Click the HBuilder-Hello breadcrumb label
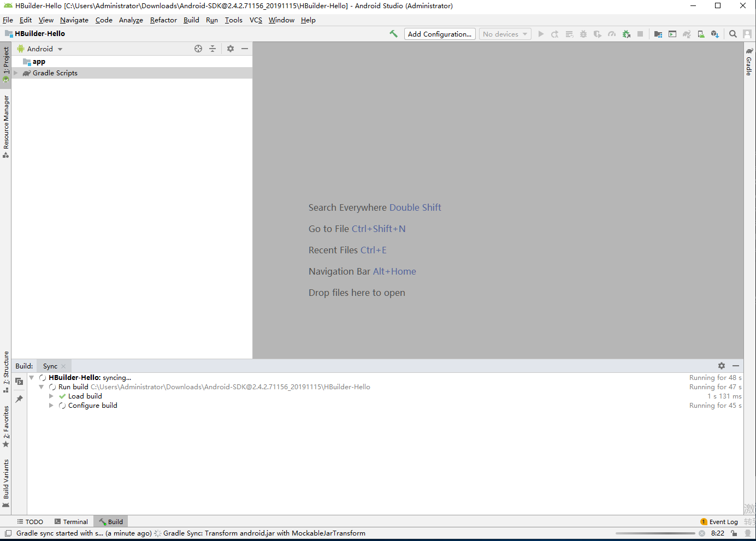 point(40,33)
